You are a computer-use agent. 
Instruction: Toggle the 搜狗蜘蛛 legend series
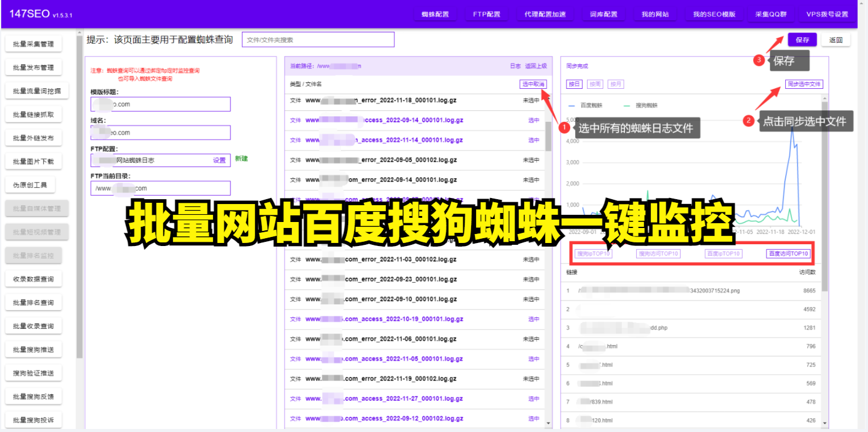pyautogui.click(x=641, y=106)
